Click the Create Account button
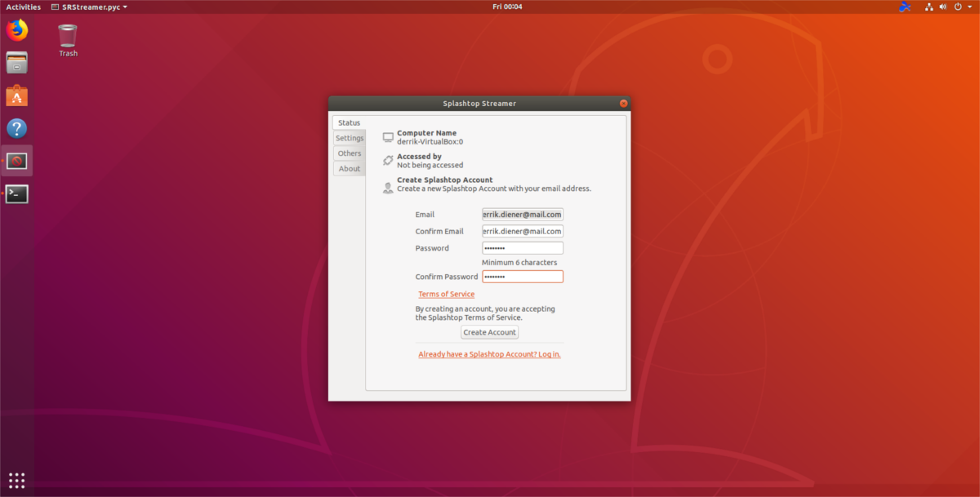 pyautogui.click(x=489, y=332)
